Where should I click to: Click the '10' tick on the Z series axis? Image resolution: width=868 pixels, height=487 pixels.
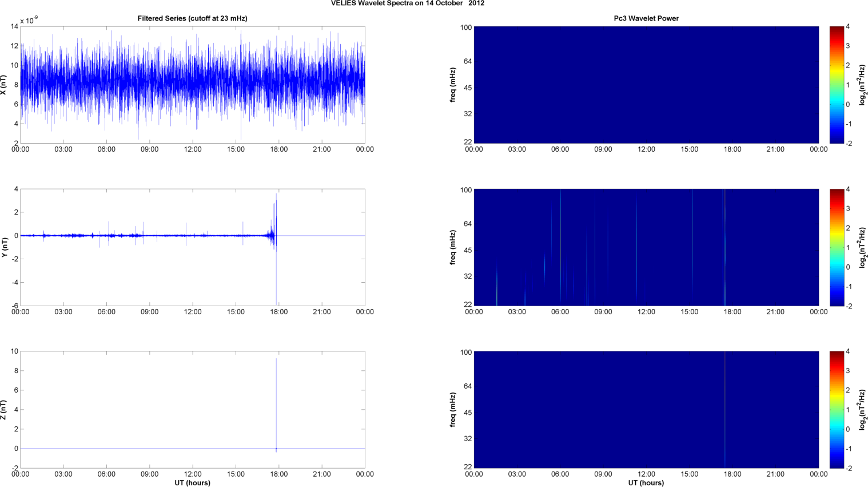click(14, 351)
